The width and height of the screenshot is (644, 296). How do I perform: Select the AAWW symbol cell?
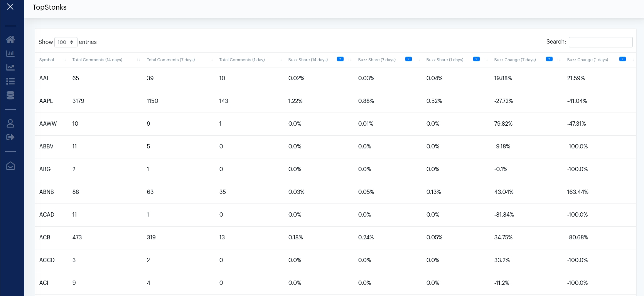(48, 124)
